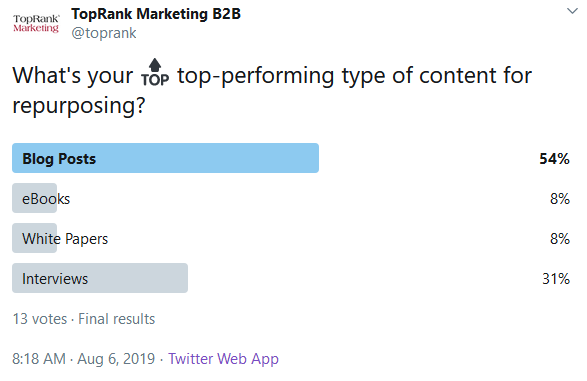The width and height of the screenshot is (587, 381).
Task: Click the 8% result beside White Papers
Action: pos(560,239)
